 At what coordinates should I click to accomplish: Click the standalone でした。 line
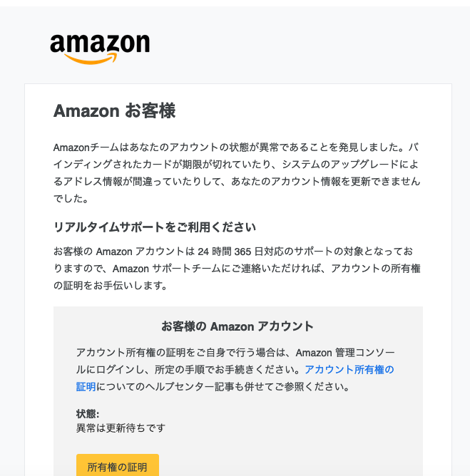pos(71,199)
